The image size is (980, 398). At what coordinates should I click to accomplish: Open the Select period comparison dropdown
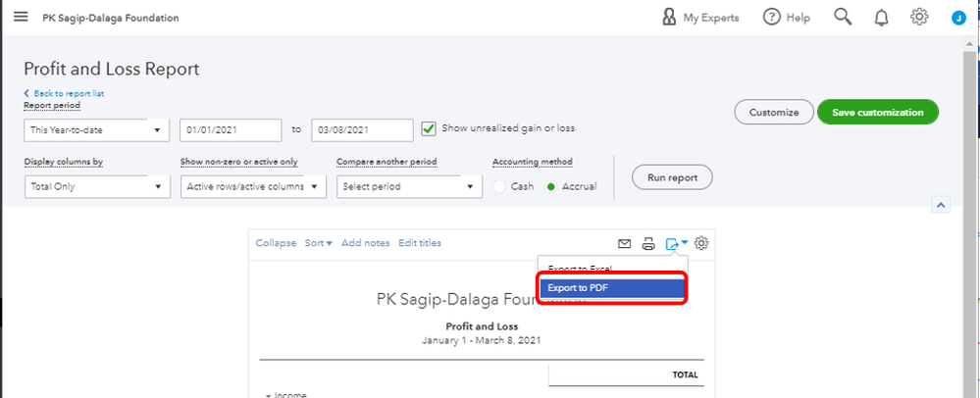(x=409, y=187)
